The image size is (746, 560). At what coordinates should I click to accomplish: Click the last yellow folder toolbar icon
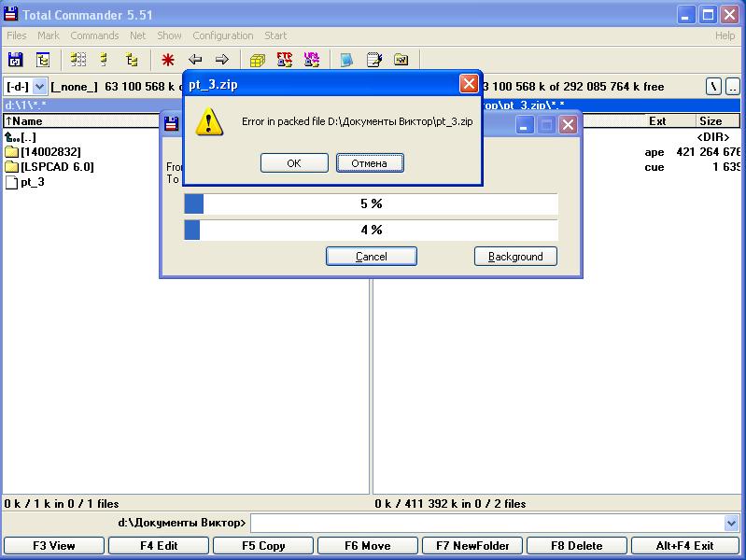coord(401,60)
